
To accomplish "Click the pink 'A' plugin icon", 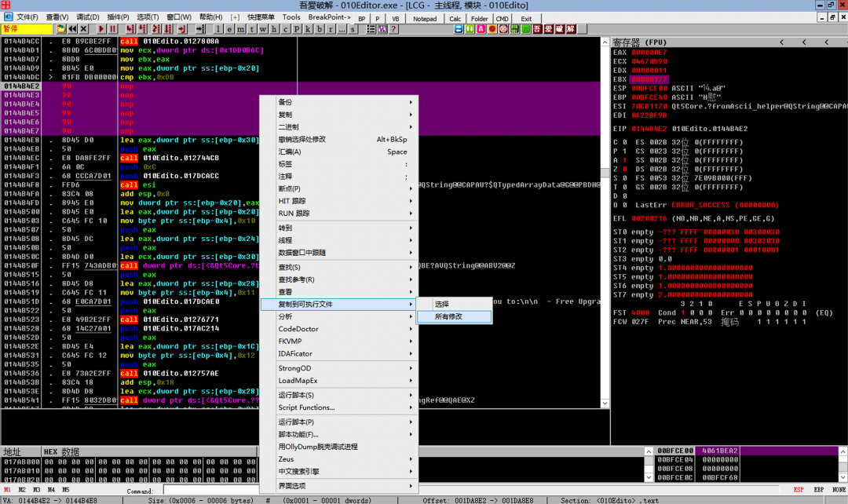I will [481, 29].
